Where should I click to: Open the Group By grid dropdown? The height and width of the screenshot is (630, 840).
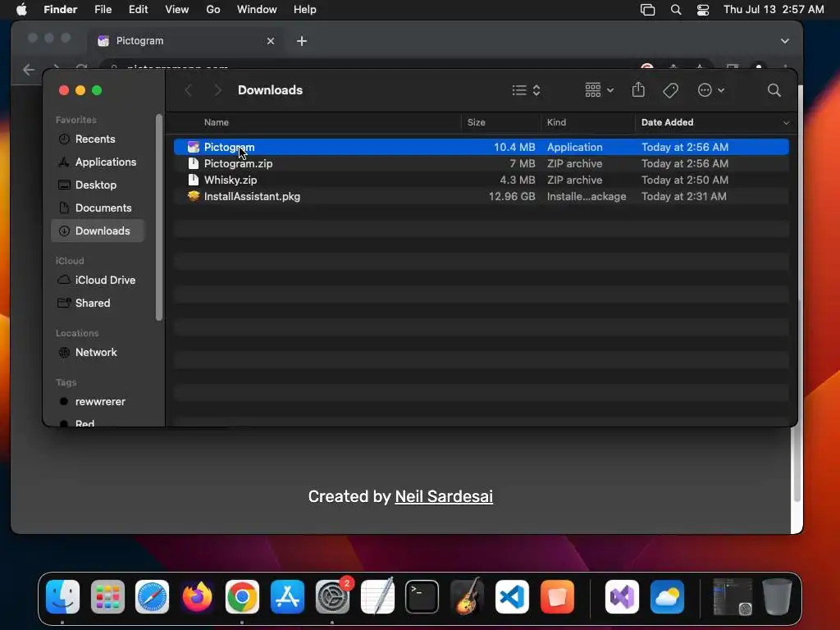tap(599, 90)
